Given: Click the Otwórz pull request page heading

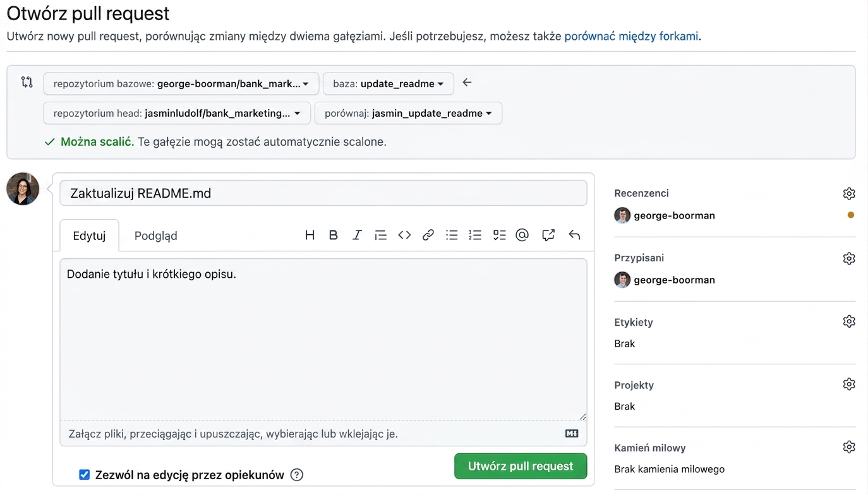Looking at the screenshot, I should click(x=88, y=13).
